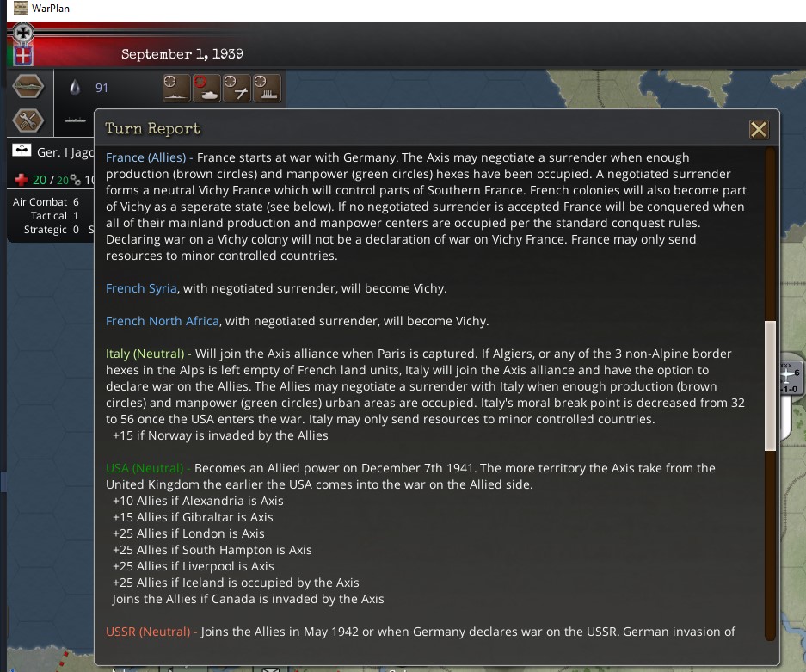Toggle the red tank targeting filter
Image resolution: width=806 pixels, height=672 pixels.
(206, 88)
